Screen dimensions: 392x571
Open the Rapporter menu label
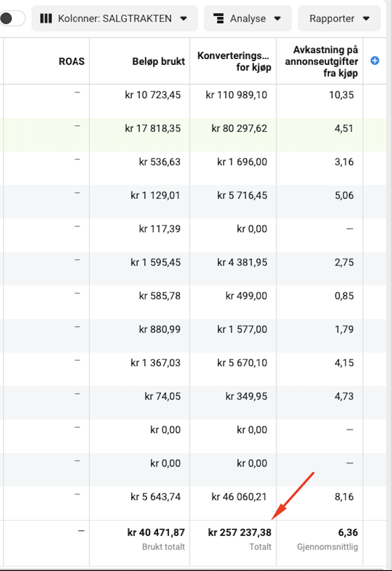332,18
